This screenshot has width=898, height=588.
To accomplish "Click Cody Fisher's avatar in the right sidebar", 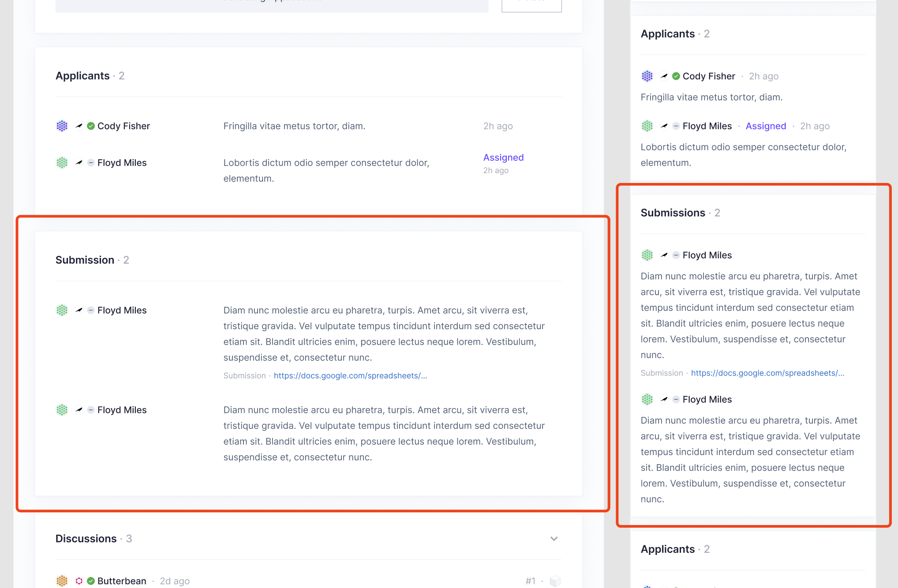I will pyautogui.click(x=647, y=76).
